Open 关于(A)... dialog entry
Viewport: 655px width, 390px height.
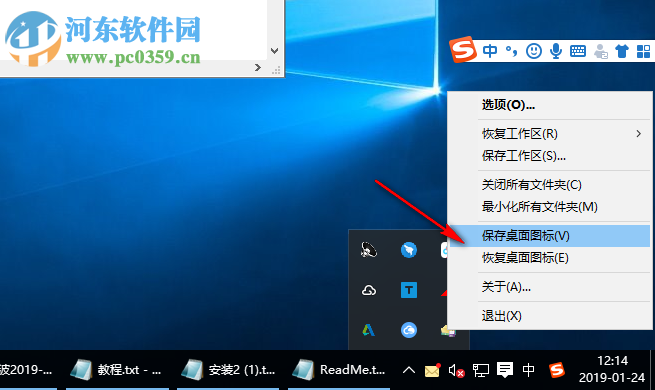pos(549,287)
